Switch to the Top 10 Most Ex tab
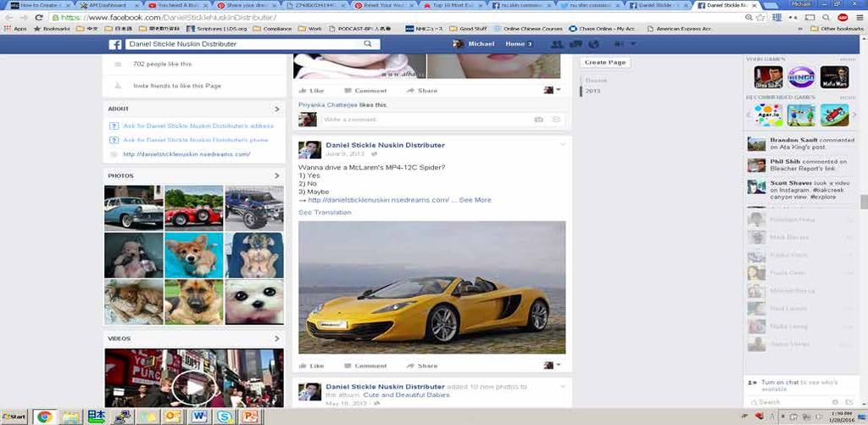868x425 pixels. (x=453, y=5)
